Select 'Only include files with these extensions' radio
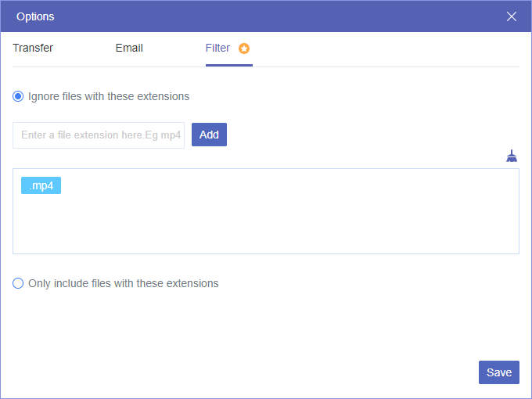This screenshot has width=532, height=399. (x=18, y=283)
